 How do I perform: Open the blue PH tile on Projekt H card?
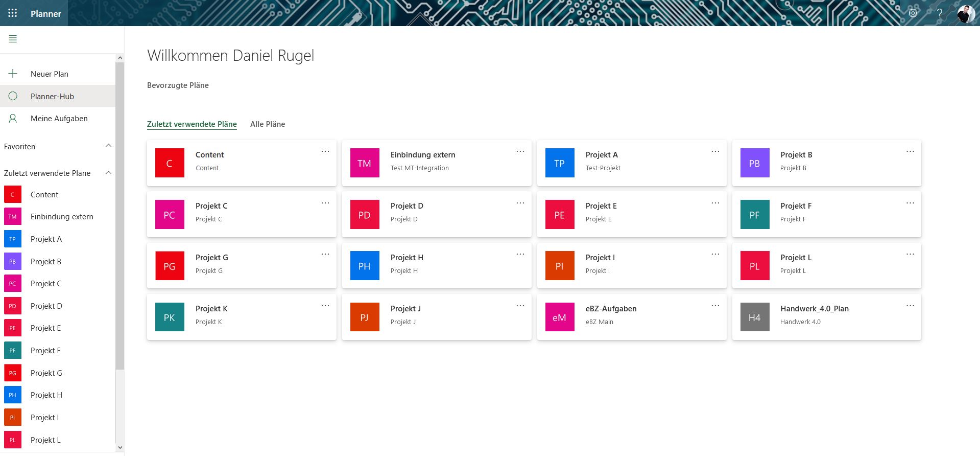[365, 266]
